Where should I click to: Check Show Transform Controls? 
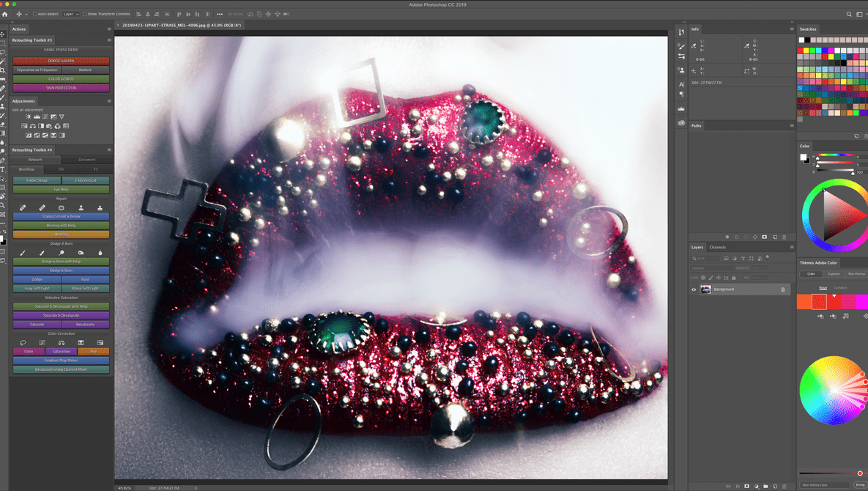(x=84, y=14)
